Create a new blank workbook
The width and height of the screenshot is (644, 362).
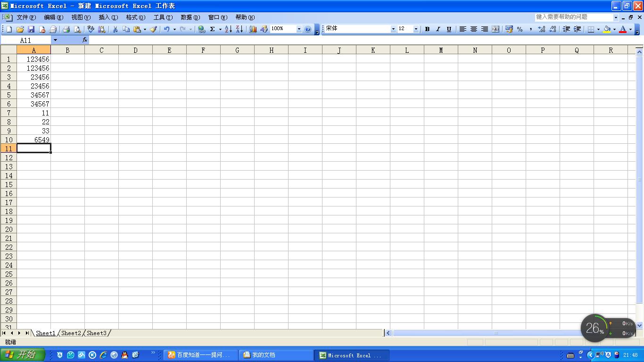click(x=9, y=29)
